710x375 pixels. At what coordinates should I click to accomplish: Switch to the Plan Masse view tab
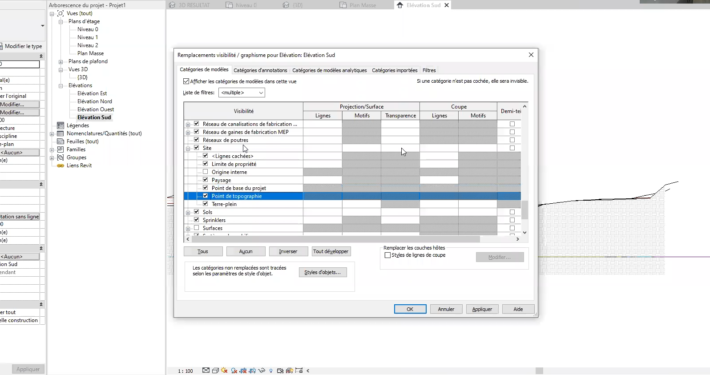359,5
